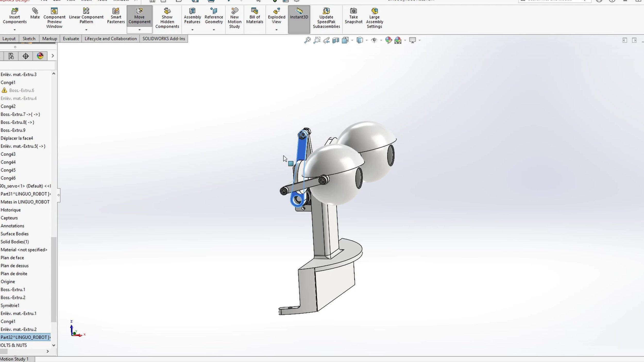Open View Settings dropdown arrow
644x362 pixels.
tap(420, 40)
